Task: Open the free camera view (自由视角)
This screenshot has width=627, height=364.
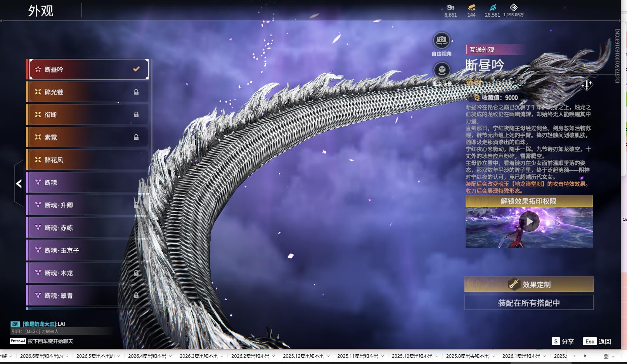Action: [441, 40]
